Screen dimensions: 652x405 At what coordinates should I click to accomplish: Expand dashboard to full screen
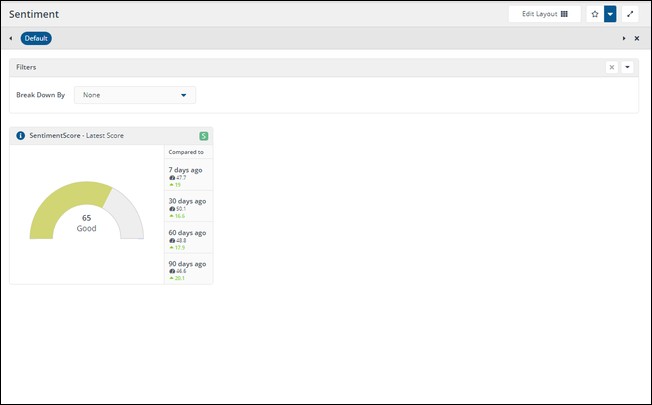(630, 15)
